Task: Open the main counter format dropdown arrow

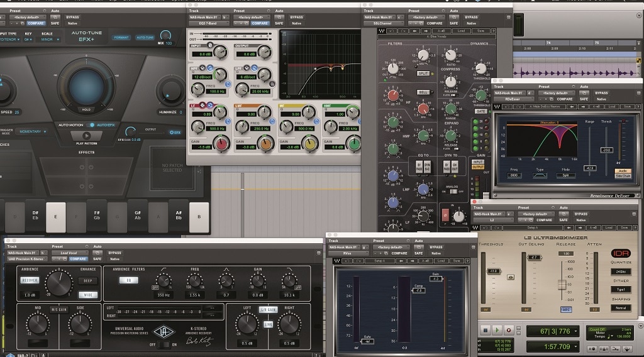Action: [576, 331]
